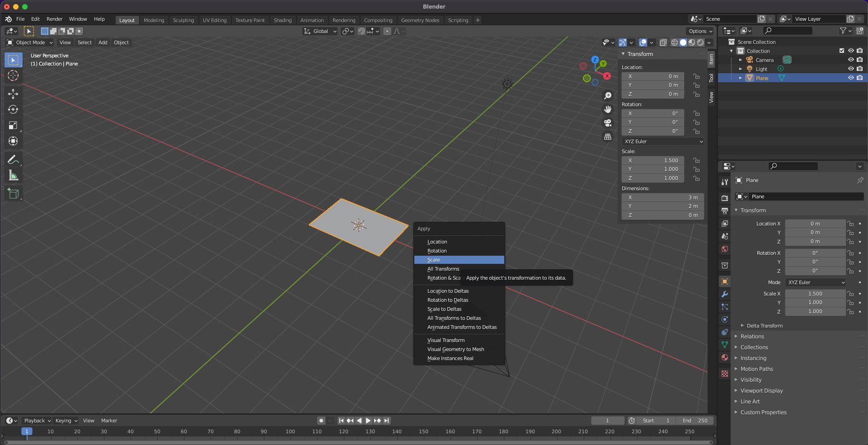Open the Object menu in viewport header
This screenshot has height=445, width=868.
coord(121,42)
